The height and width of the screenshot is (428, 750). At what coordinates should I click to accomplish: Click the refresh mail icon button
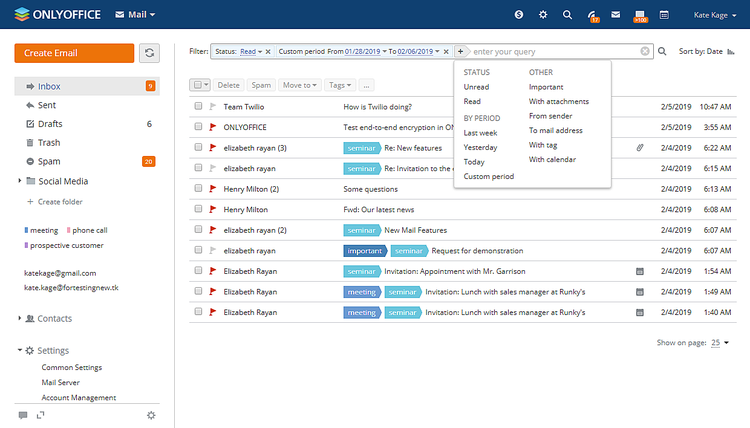(x=149, y=53)
